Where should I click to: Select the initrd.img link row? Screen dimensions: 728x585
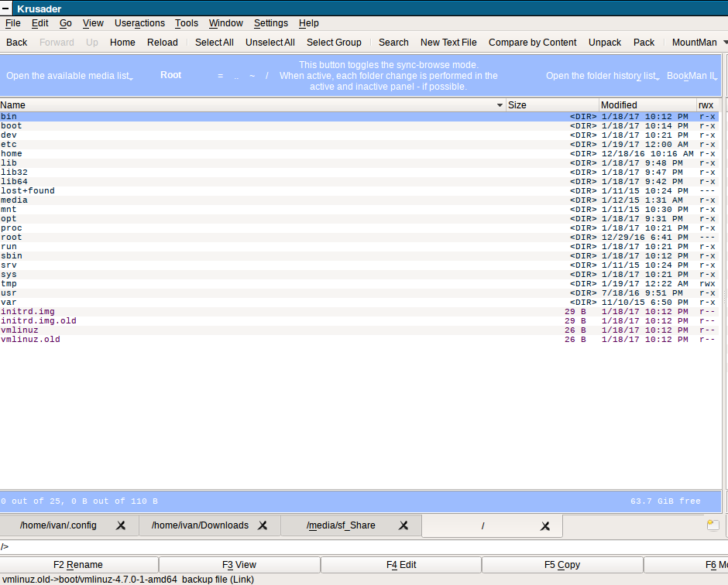click(x=359, y=311)
